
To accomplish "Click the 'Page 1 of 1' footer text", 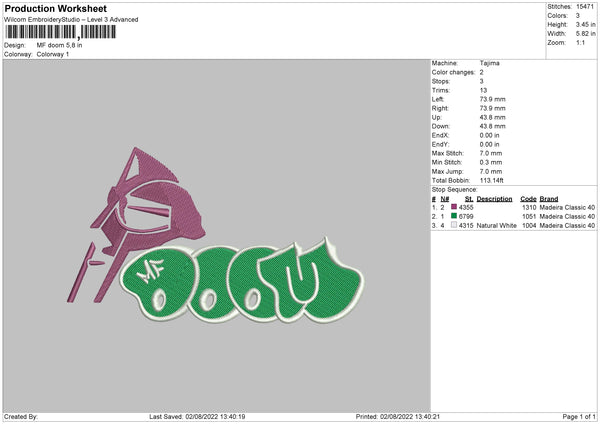I will [579, 417].
